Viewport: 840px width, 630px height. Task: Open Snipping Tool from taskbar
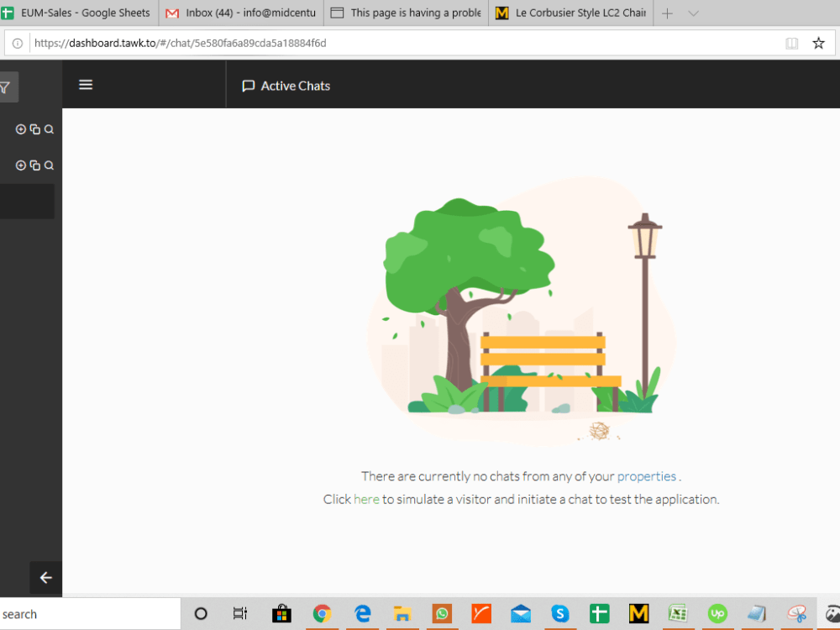[x=796, y=614]
